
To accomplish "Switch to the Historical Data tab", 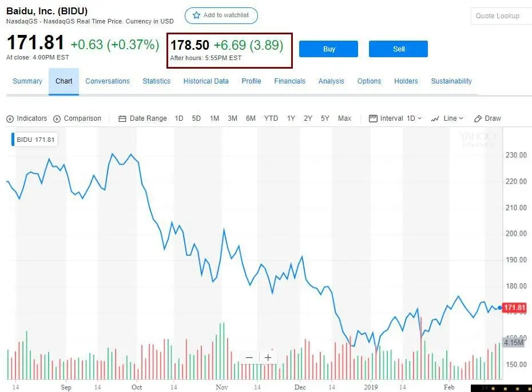I will [206, 81].
